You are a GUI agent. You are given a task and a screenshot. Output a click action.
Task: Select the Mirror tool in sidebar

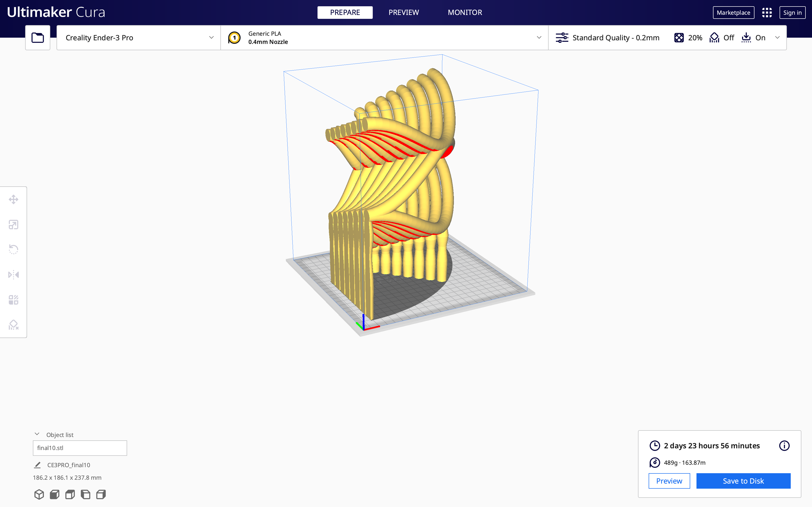[14, 275]
